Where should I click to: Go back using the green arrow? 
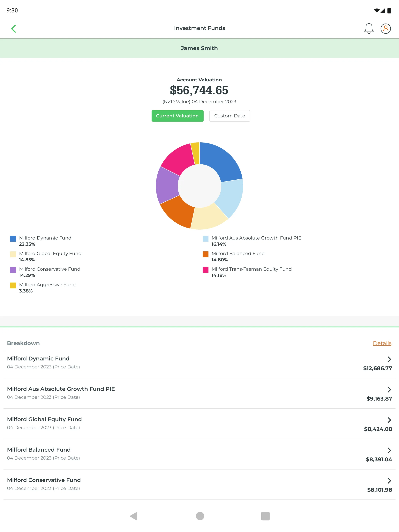[14, 29]
